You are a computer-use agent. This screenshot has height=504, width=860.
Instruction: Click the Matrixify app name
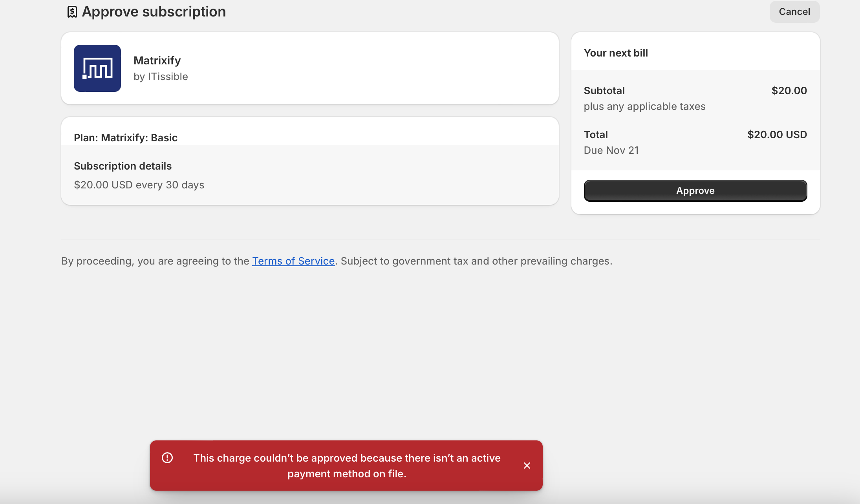point(157,60)
